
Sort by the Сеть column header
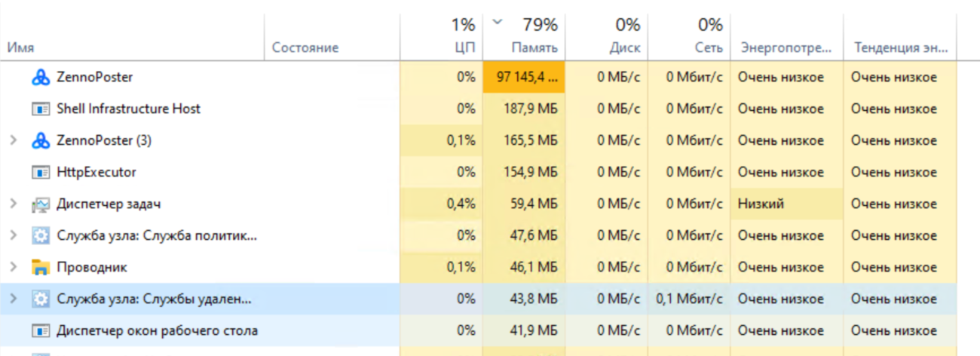point(709,48)
